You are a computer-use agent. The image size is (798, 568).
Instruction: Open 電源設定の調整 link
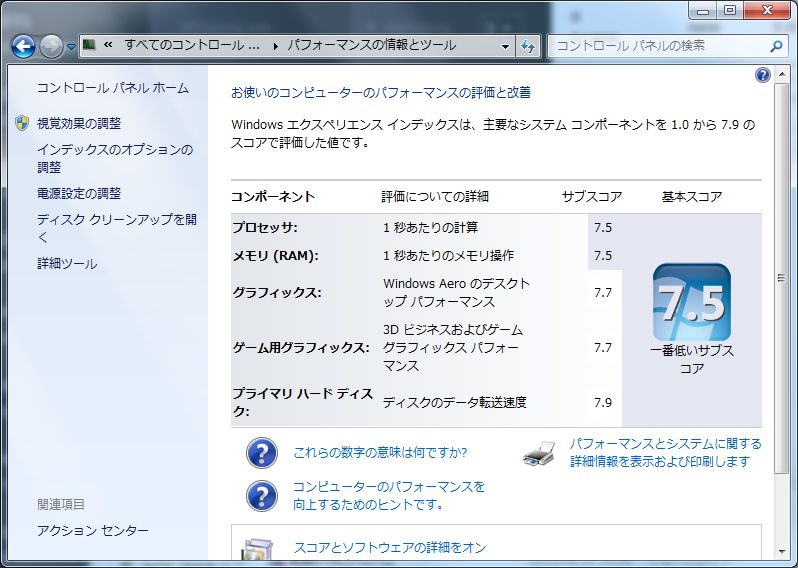(x=79, y=193)
